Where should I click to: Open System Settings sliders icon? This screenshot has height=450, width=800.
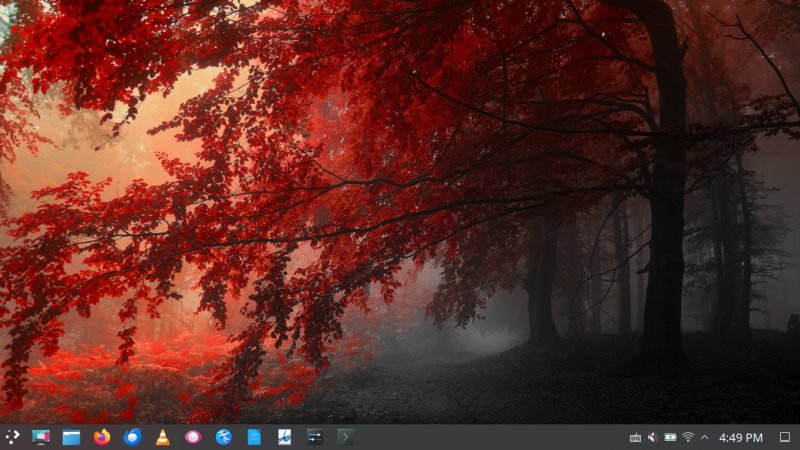(315, 437)
